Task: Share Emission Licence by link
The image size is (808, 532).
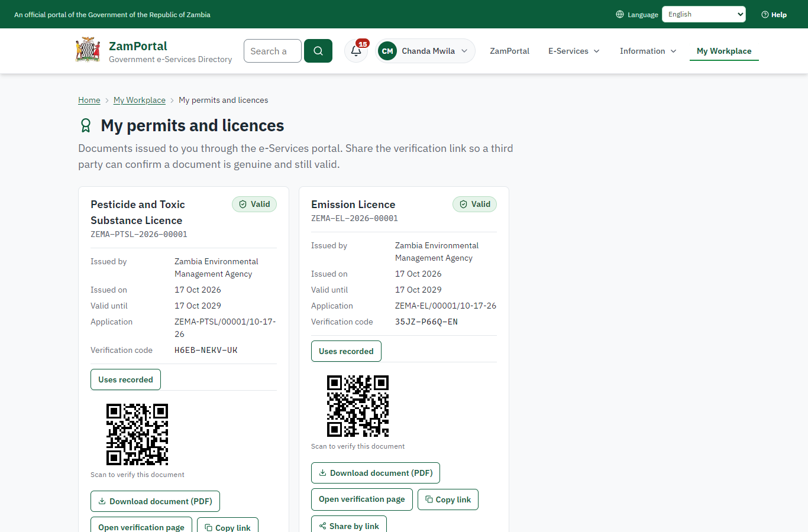Action: [x=349, y=524]
